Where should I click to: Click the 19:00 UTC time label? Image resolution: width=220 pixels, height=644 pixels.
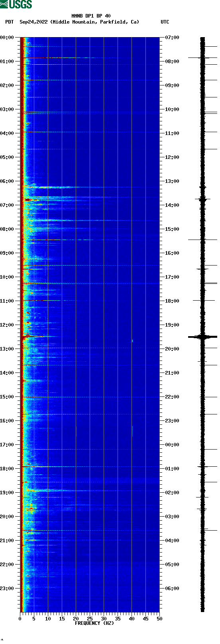pos(172,325)
